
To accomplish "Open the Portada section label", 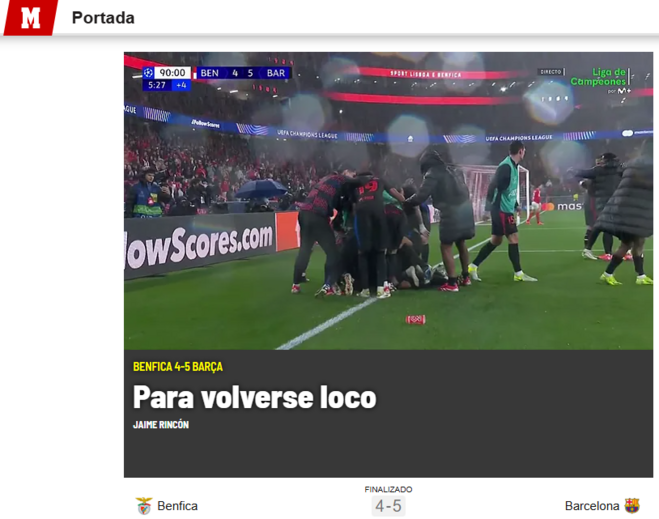I will point(103,18).
